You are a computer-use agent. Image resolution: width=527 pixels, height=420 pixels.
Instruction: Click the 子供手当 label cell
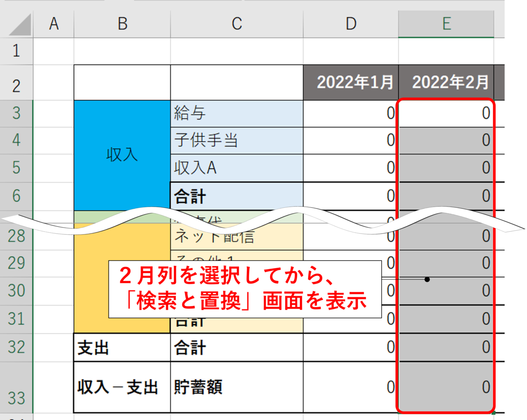(x=237, y=140)
